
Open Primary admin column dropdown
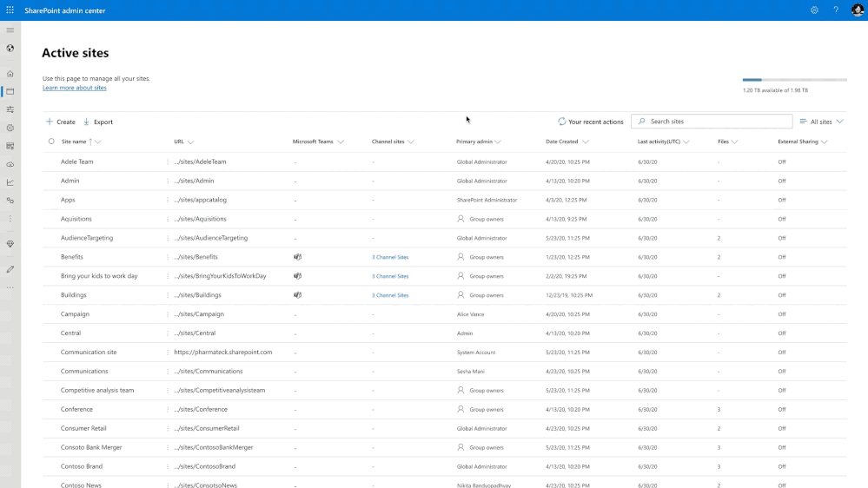click(498, 142)
